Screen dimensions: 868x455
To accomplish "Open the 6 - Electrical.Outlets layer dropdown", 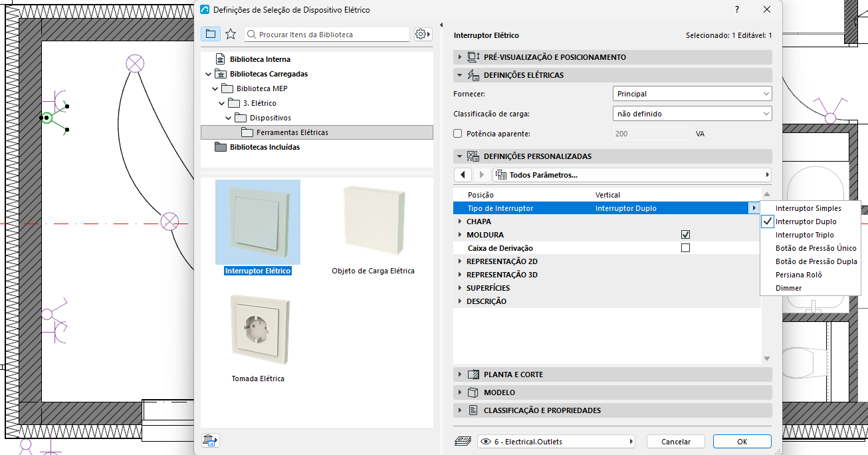I will [556, 441].
